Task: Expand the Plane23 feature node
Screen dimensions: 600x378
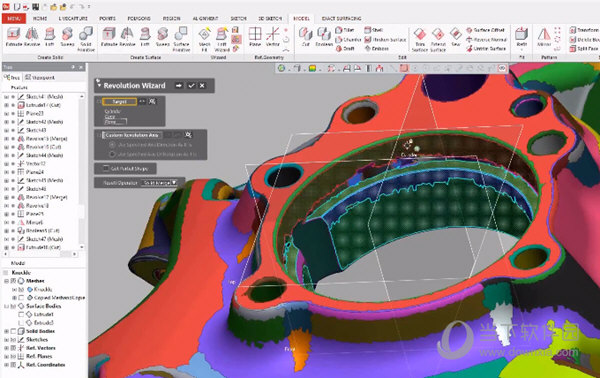Action: click(6, 114)
